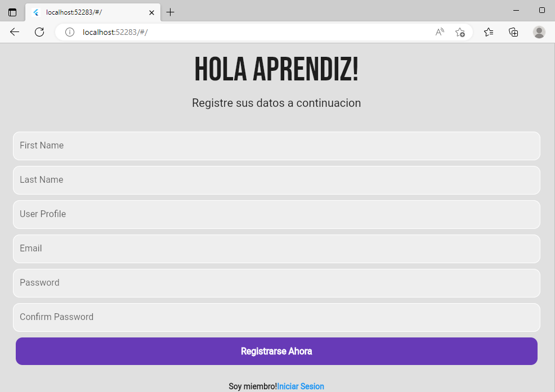Click the Confirm Password field
555x392 pixels.
276,317
